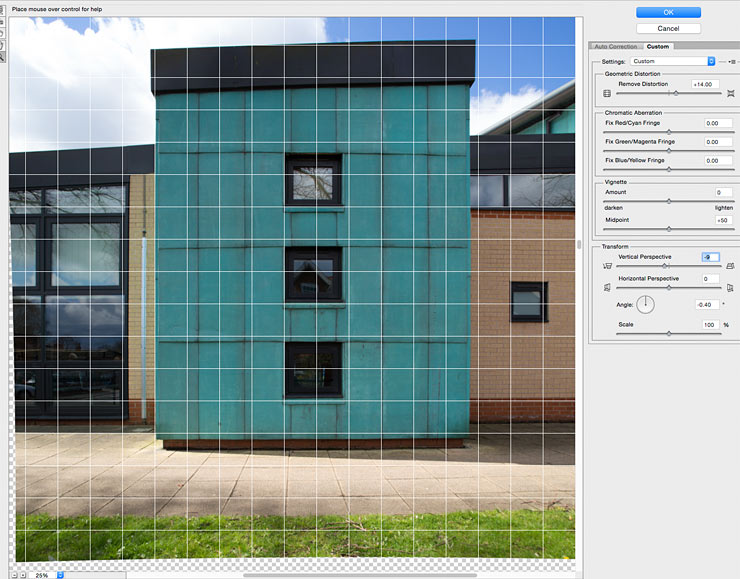Adjust the Fix Blue/Yellow Fringe slider
Screen dimensions: 740x579
[x=669, y=169]
